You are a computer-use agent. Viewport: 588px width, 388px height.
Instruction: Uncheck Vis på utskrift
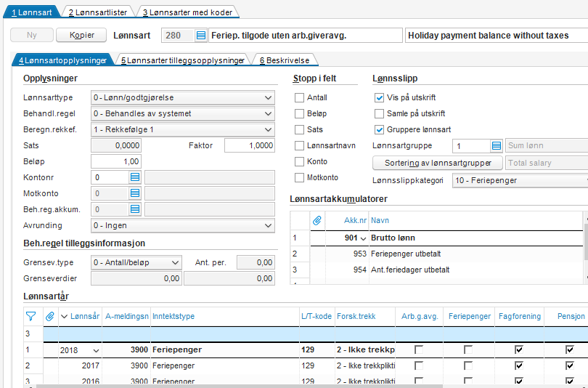click(x=379, y=97)
